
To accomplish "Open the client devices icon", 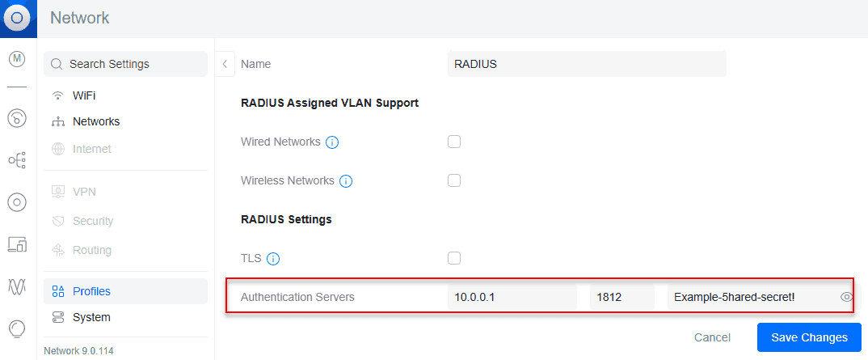I will pos(17,244).
